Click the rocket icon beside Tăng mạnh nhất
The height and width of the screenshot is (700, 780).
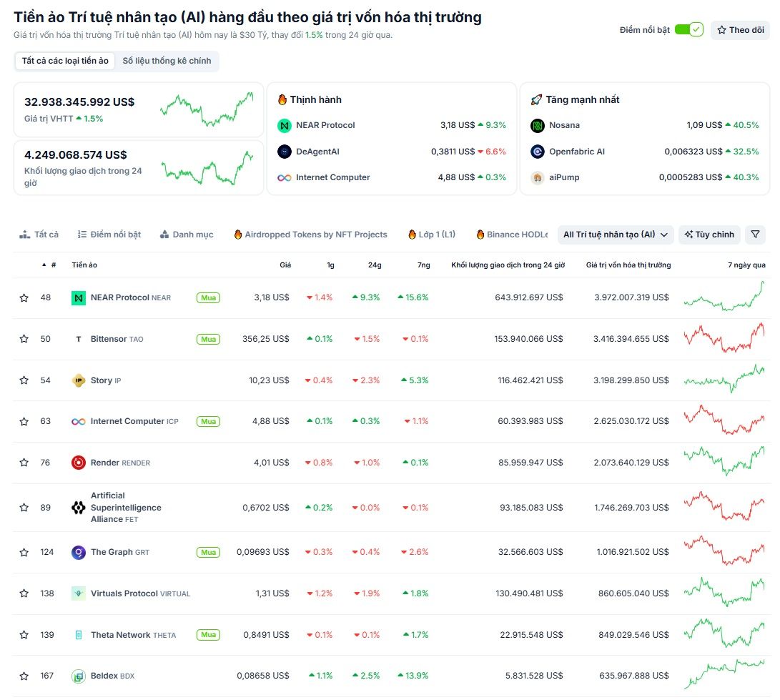pyautogui.click(x=535, y=99)
